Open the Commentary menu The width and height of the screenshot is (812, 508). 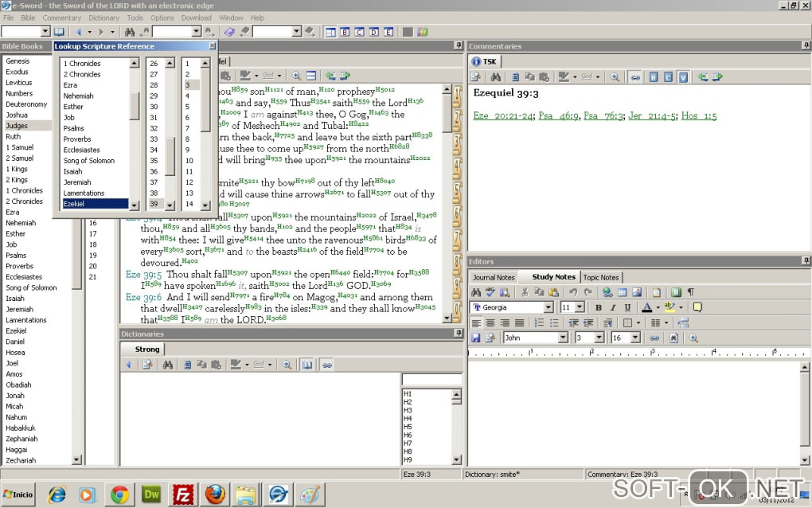pyautogui.click(x=61, y=18)
